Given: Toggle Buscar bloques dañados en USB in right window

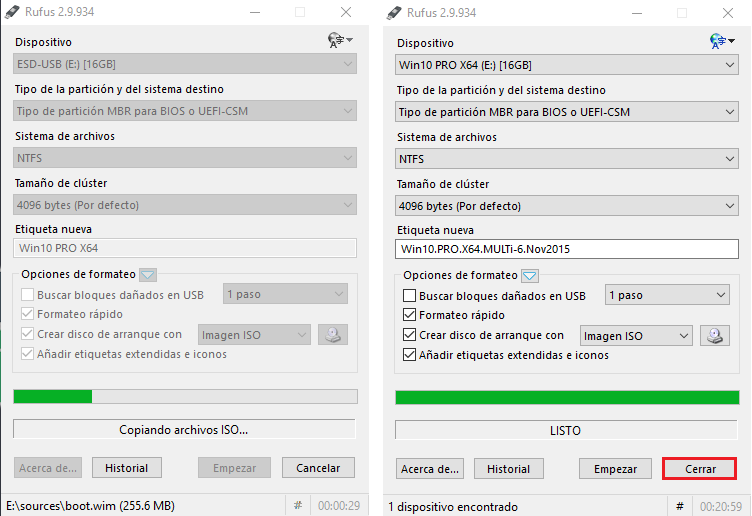Looking at the screenshot, I should tap(409, 295).
